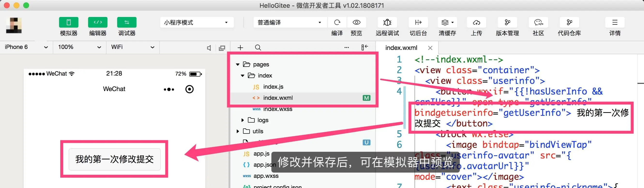The image size is (644, 188).
Task: Open 版本管理 version management
Action: pos(507,22)
